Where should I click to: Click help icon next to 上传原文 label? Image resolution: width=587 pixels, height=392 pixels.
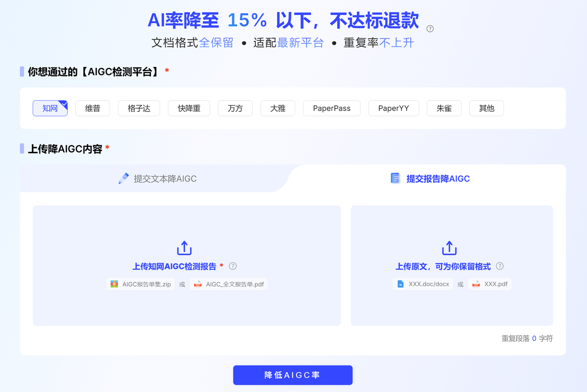pyautogui.click(x=500, y=266)
